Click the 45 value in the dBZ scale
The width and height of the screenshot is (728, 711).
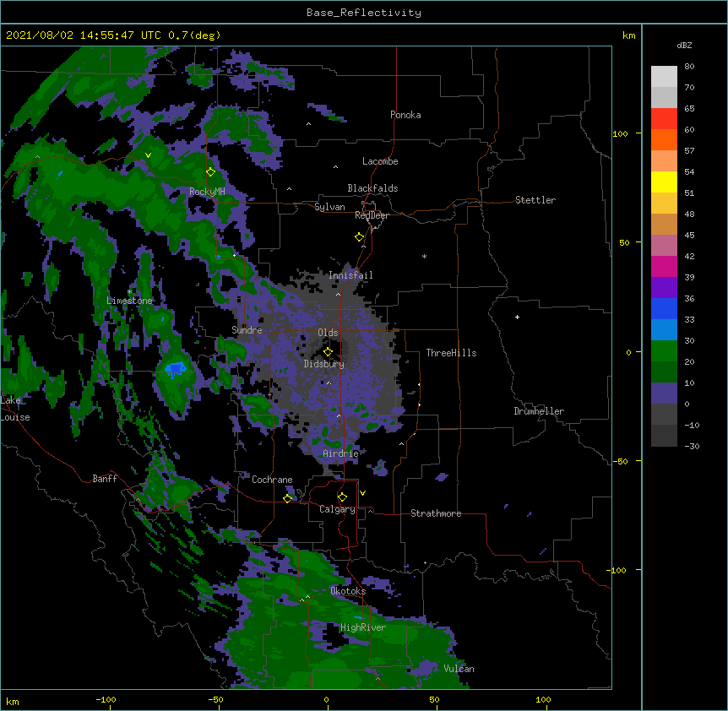689,236
